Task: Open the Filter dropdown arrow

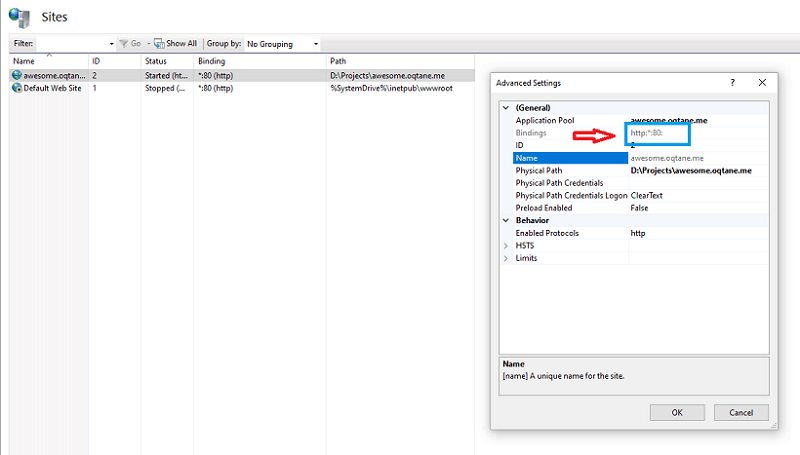Action: pos(111,44)
